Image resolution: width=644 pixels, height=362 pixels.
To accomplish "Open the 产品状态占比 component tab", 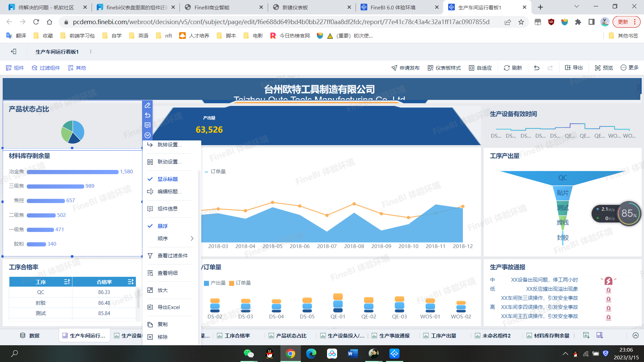I will [287, 336].
